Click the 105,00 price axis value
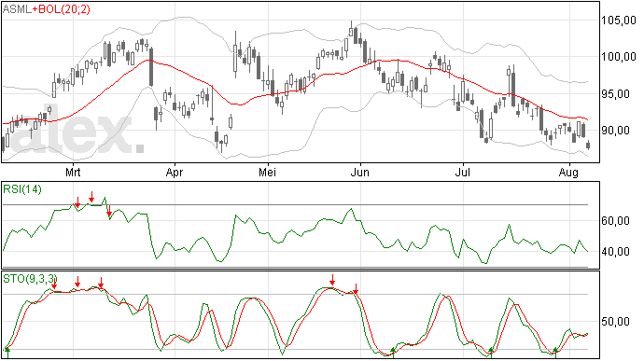This screenshot has height=361, width=644. tap(619, 21)
